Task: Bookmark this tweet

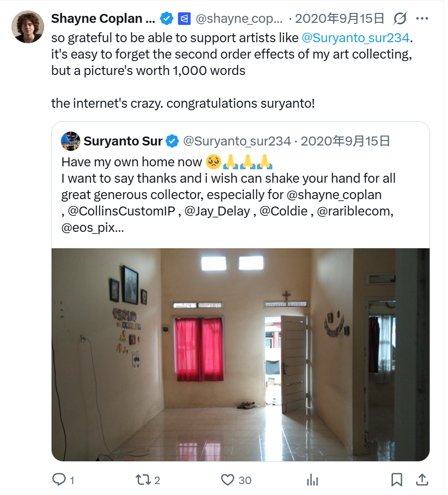Action: tap(396, 480)
